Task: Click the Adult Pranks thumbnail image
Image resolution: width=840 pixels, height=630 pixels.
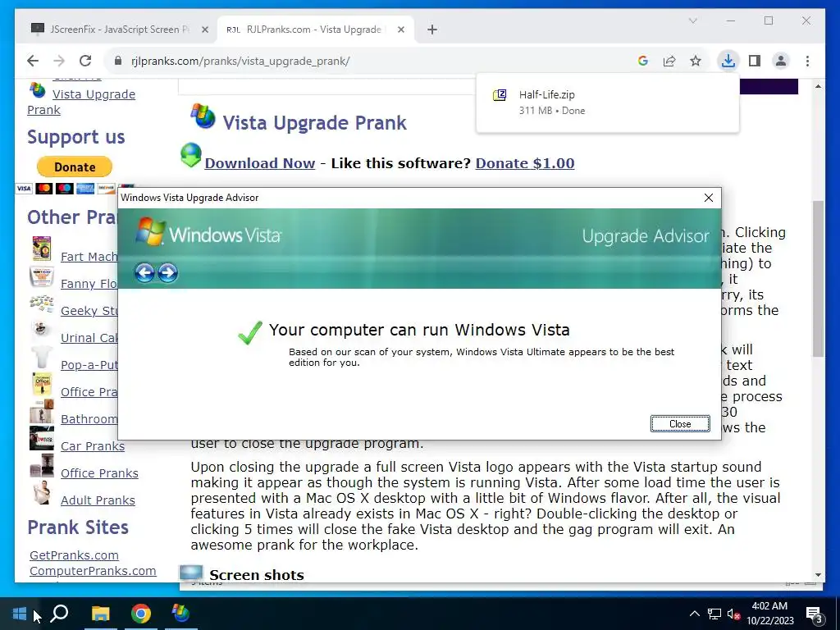Action: pyautogui.click(x=42, y=493)
